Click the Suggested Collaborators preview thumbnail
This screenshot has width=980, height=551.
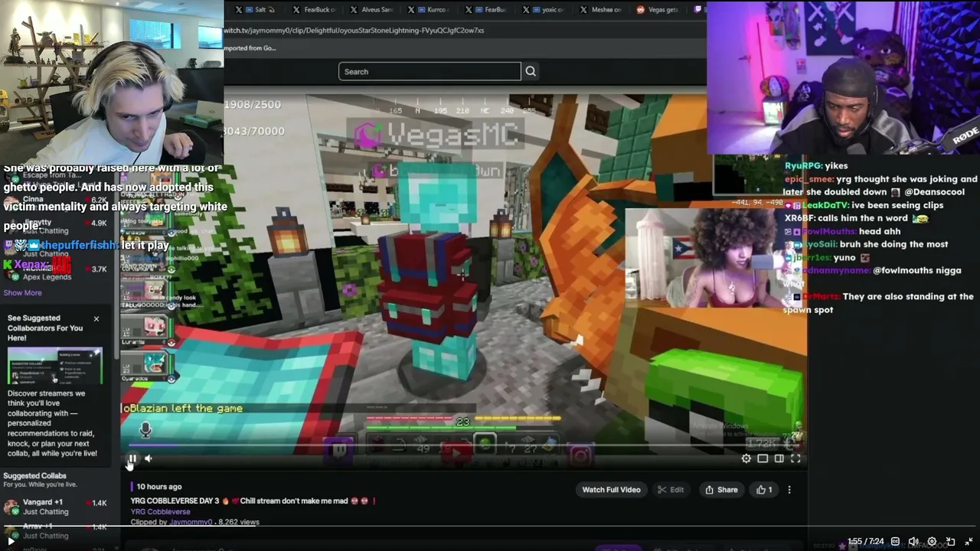point(54,366)
